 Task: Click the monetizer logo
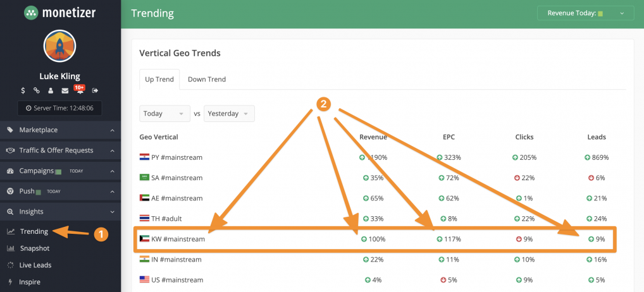[x=59, y=13]
